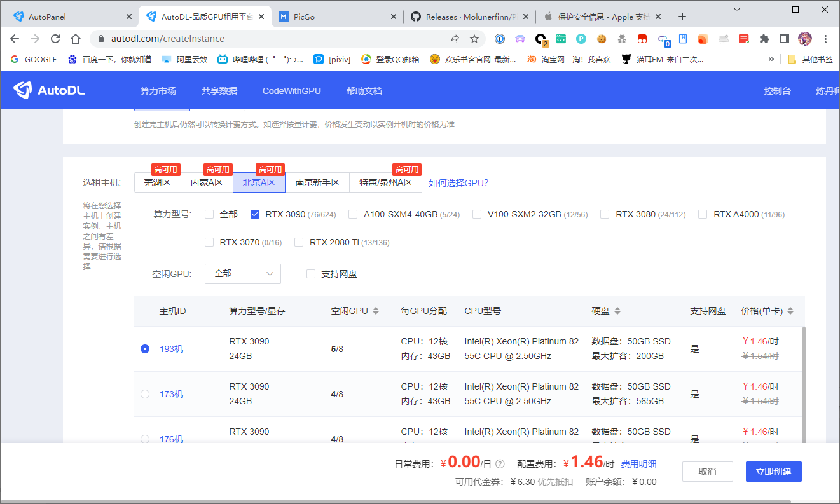Viewport: 840px width, 504px height.
Task: Reload the page with the refresh icon
Action: (55, 39)
